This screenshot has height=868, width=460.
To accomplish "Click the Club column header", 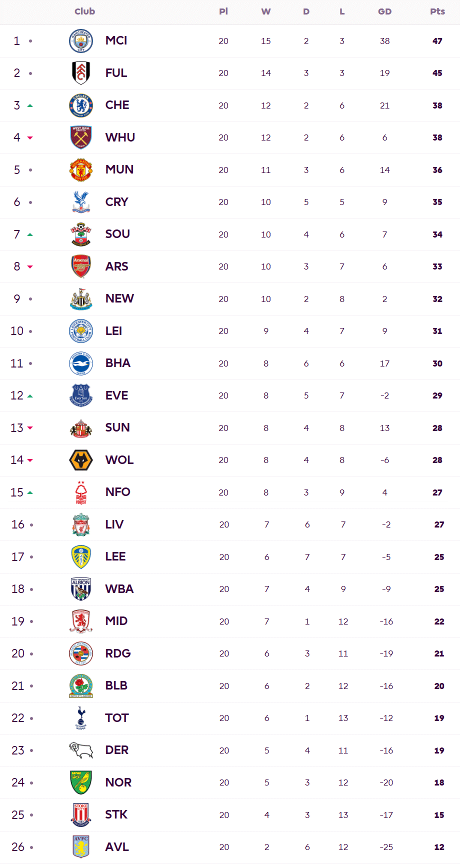I will pyautogui.click(x=84, y=11).
